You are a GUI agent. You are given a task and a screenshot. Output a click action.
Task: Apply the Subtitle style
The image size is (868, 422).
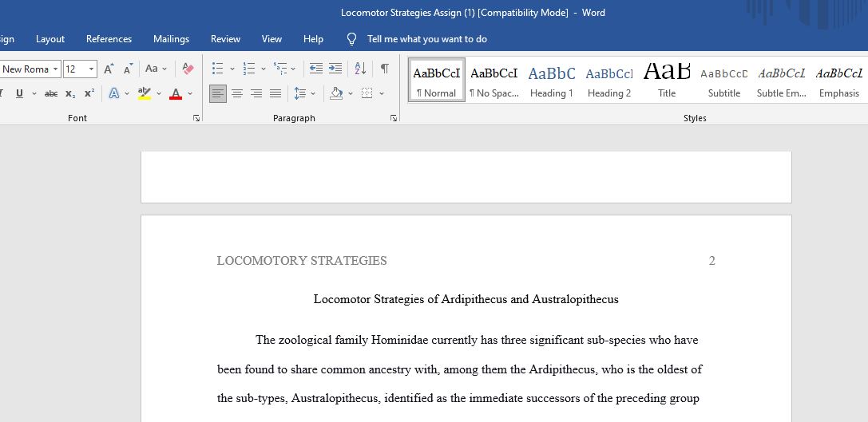(x=724, y=80)
